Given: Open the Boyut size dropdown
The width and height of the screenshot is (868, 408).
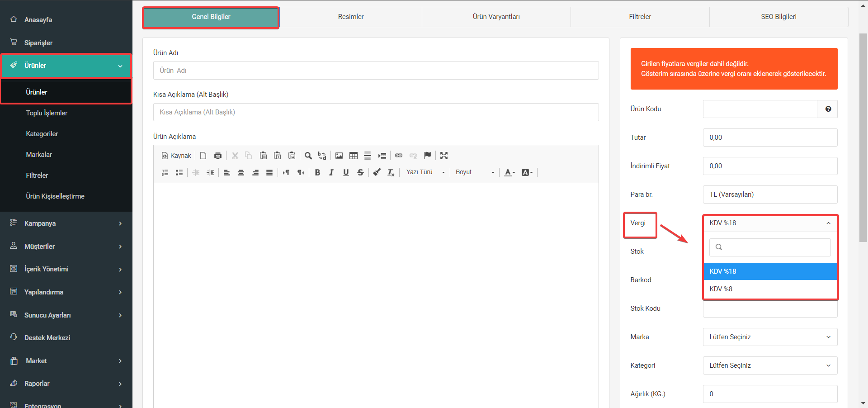Looking at the screenshot, I should coord(475,172).
